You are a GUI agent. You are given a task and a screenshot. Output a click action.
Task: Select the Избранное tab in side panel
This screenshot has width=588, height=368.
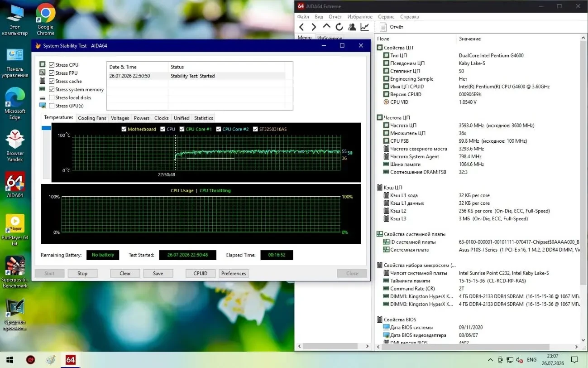(x=330, y=39)
